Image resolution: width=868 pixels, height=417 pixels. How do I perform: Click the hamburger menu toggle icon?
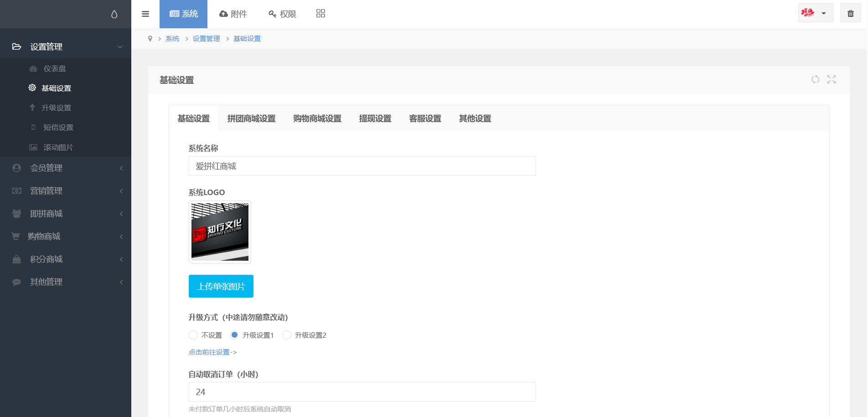coord(145,14)
